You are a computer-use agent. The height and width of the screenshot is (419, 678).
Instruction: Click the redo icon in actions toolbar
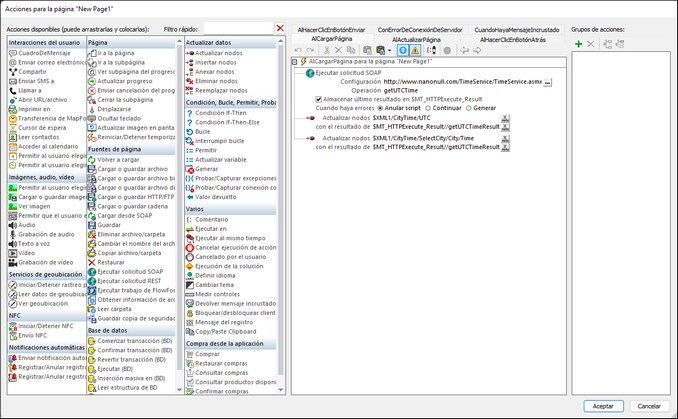[310, 51]
